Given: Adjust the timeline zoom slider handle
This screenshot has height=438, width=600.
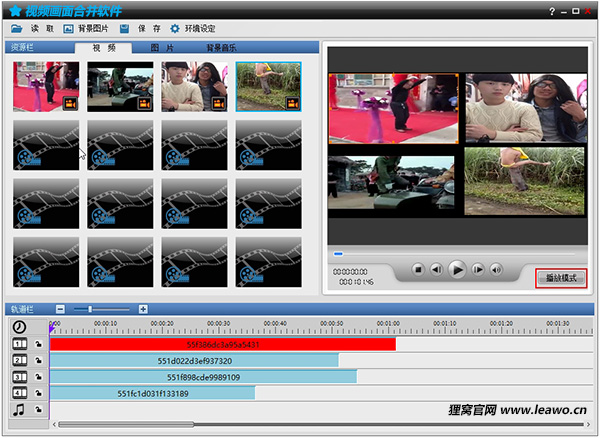Looking at the screenshot, I should click(90, 309).
